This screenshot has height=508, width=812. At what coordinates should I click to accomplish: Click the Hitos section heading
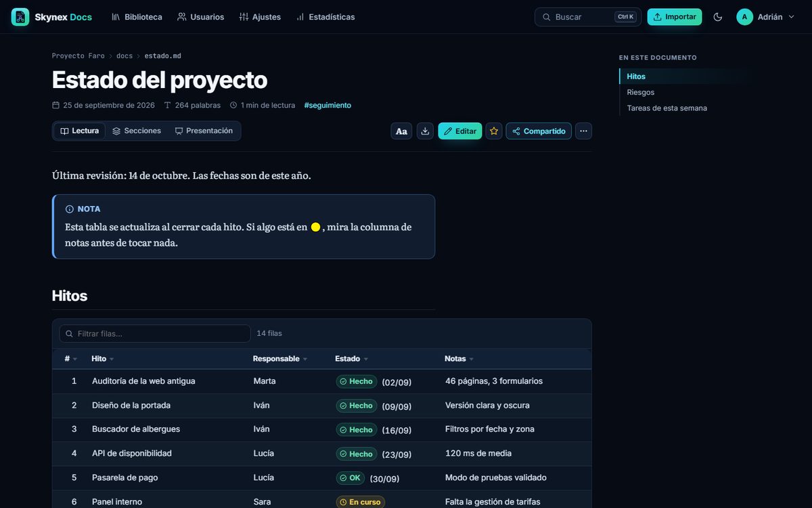pos(70,296)
